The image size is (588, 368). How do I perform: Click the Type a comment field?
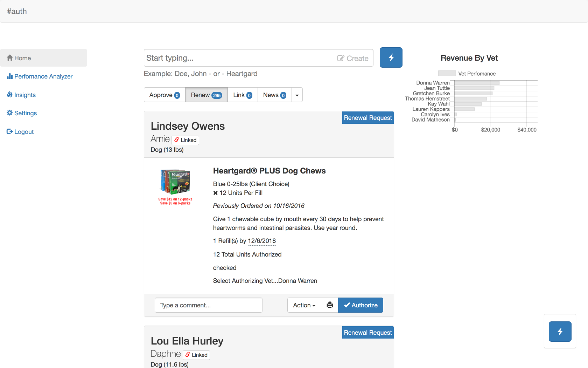pos(208,305)
